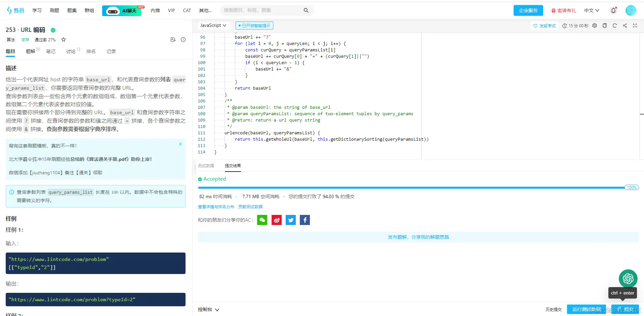Switch to the 测试数据 tab

pos(206,166)
